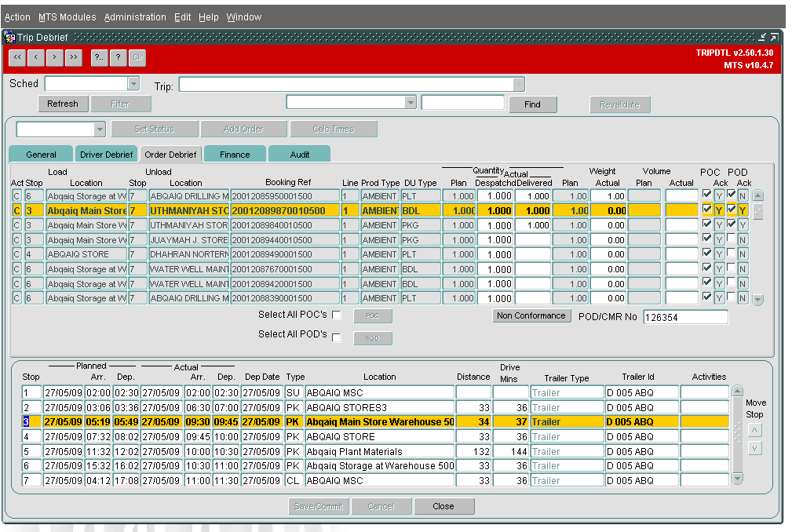
Task: Click the Save/Commit button
Action: click(318, 506)
